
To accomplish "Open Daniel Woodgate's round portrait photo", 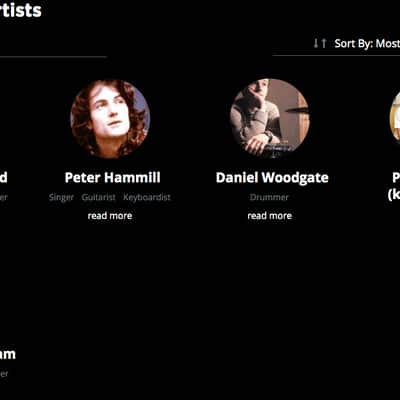I will coord(270,118).
